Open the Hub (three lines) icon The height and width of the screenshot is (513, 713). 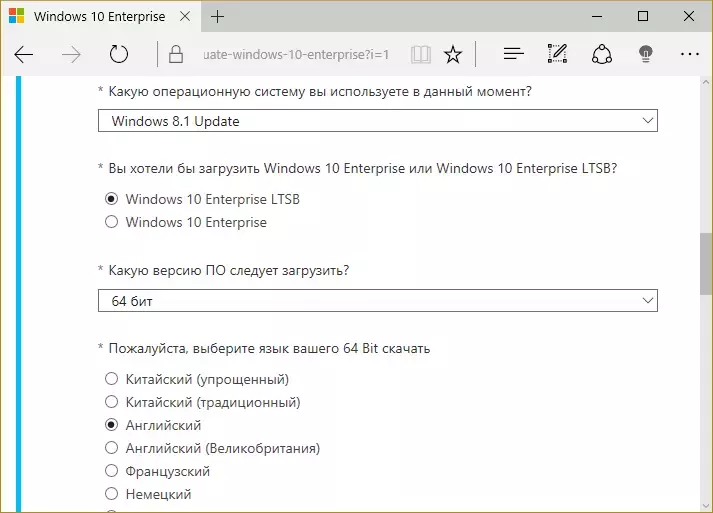(514, 54)
